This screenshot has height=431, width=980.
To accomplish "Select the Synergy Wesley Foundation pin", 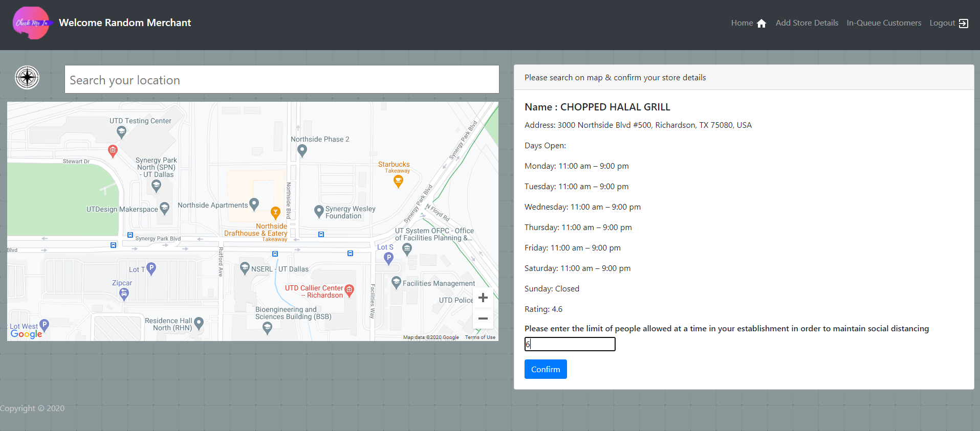I will [x=319, y=211].
